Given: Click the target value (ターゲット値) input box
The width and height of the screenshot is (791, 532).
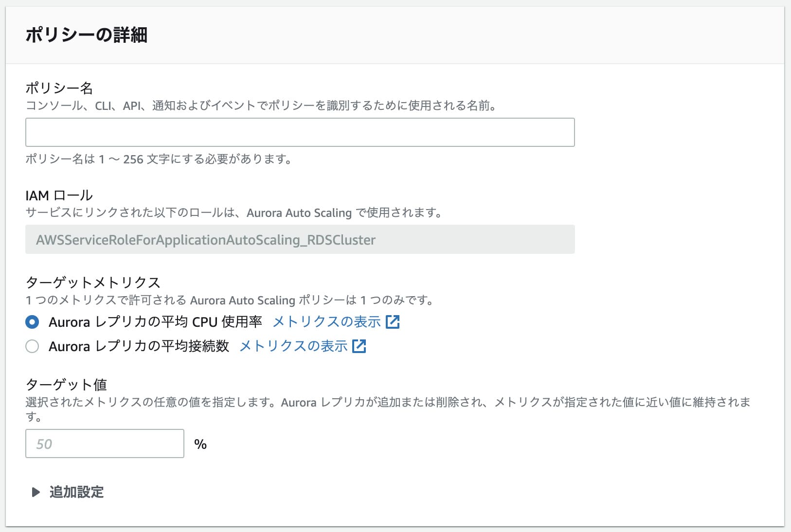Looking at the screenshot, I should click(x=105, y=443).
